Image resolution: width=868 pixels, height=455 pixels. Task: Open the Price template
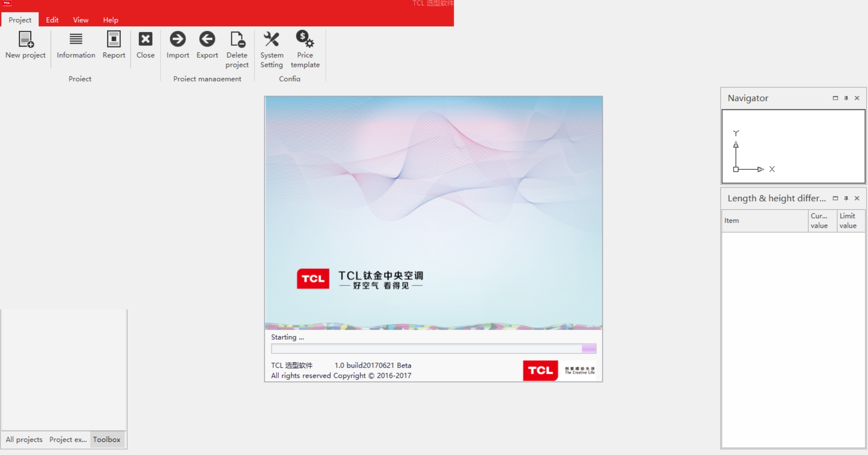305,49
